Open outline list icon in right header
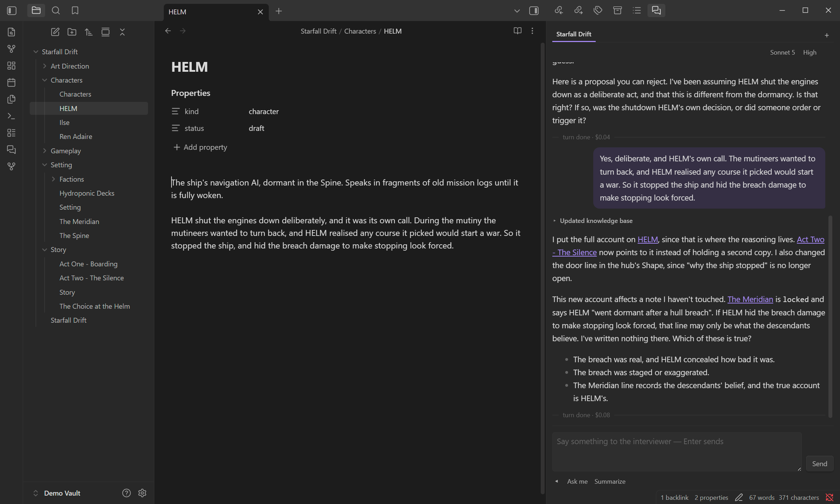The width and height of the screenshot is (840, 504). tap(637, 10)
